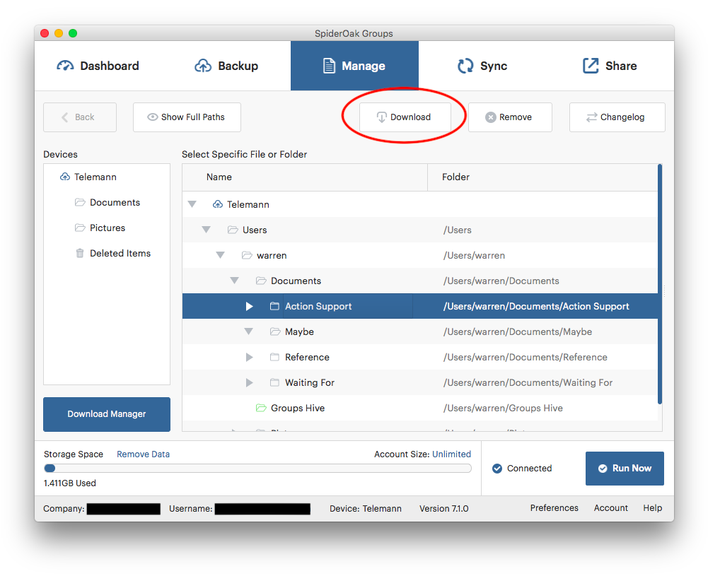The image size is (720, 588).
Task: Open Preferences
Action: (x=554, y=507)
